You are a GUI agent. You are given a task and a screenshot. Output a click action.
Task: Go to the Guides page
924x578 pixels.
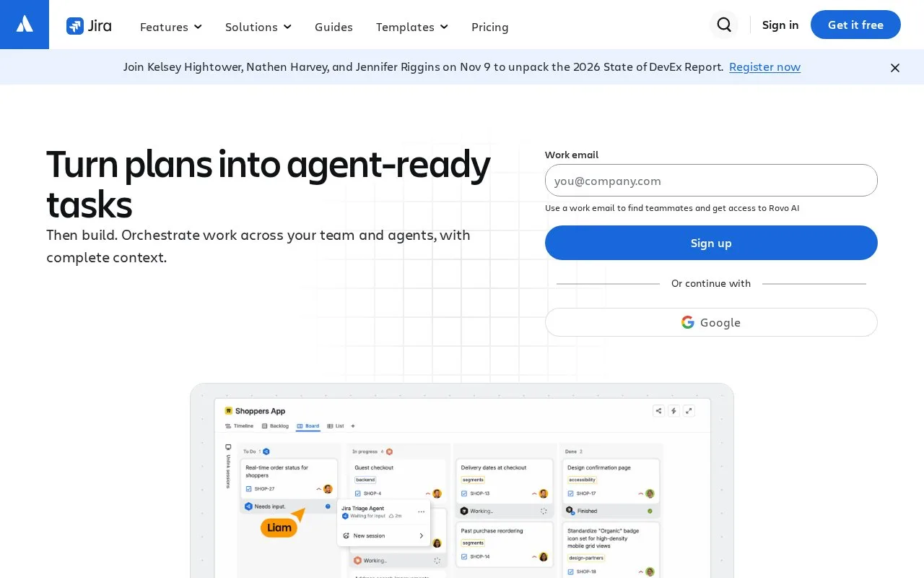pos(334,27)
